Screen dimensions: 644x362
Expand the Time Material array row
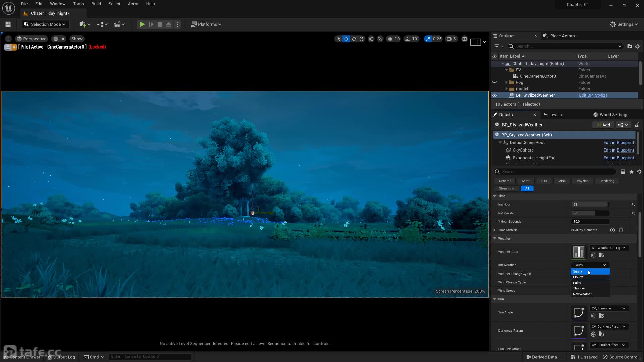pyautogui.click(x=495, y=230)
